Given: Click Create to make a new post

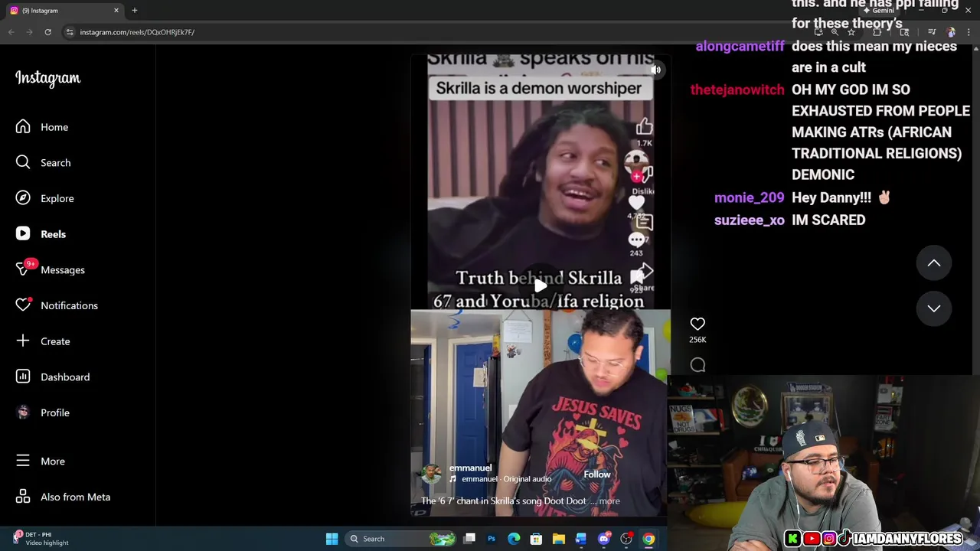Looking at the screenshot, I should tap(44, 341).
